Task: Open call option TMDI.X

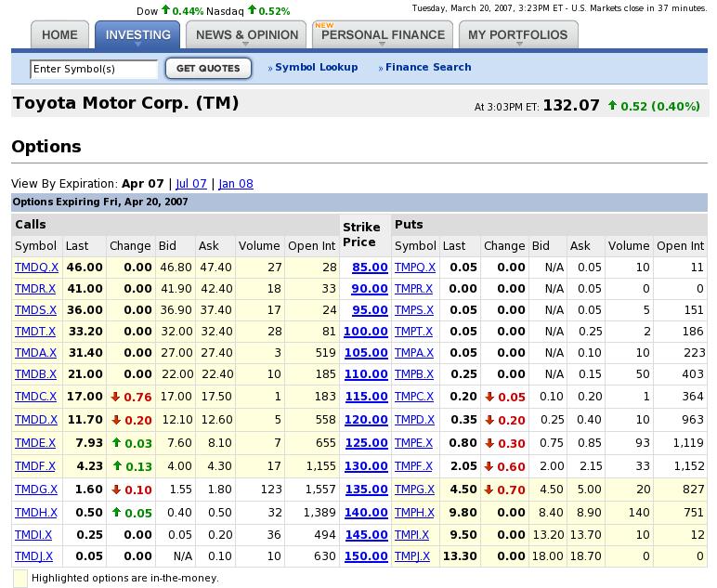Action: (x=33, y=535)
